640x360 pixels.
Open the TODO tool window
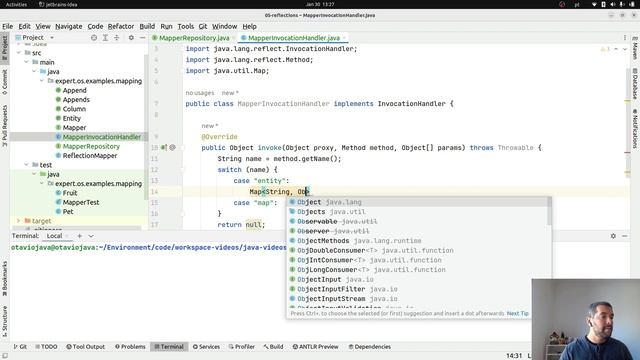pyautogui.click(x=46, y=347)
